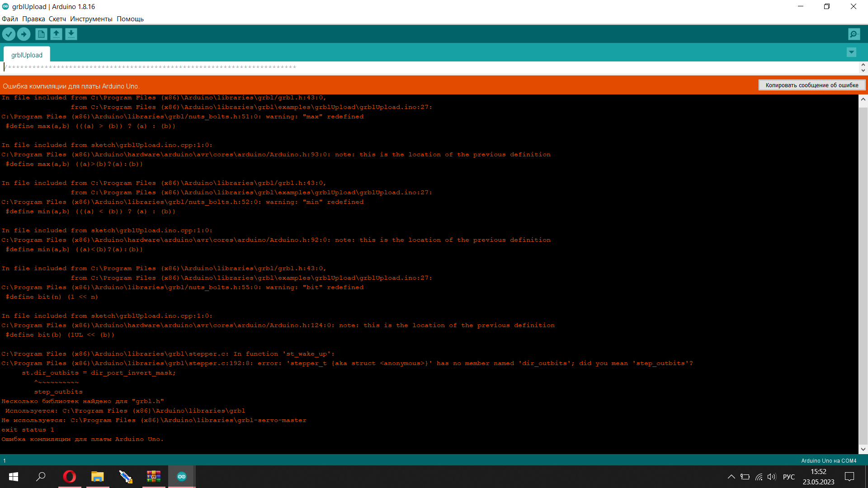This screenshot has width=868, height=488.
Task: Open the tab options dropdown arrow
Action: pos(851,52)
